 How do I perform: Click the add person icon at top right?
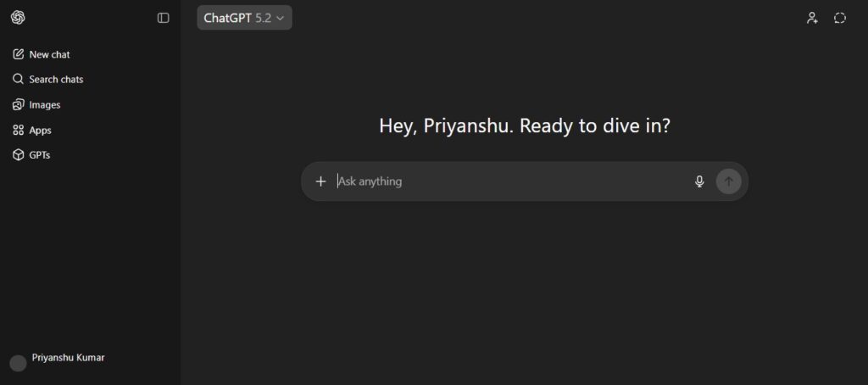pos(812,18)
